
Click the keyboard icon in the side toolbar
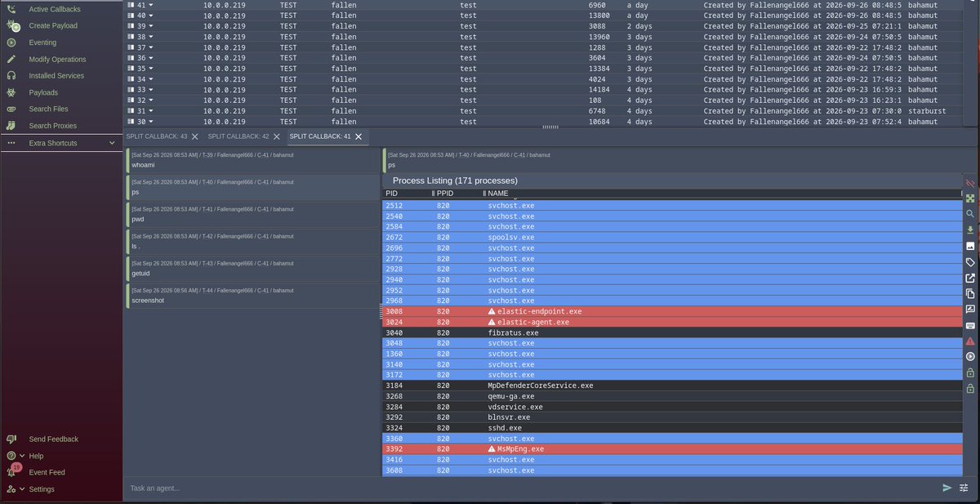970,325
